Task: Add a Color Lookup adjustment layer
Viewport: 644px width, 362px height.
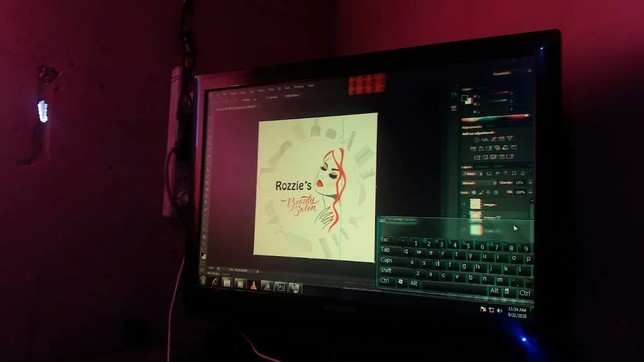Action: (x=514, y=148)
